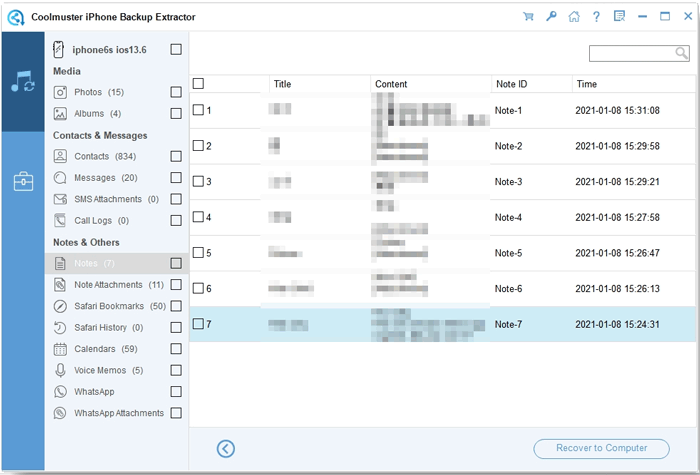Screen dimensions: 700x475
Task: Click the Contacts category icon
Action: (60, 156)
